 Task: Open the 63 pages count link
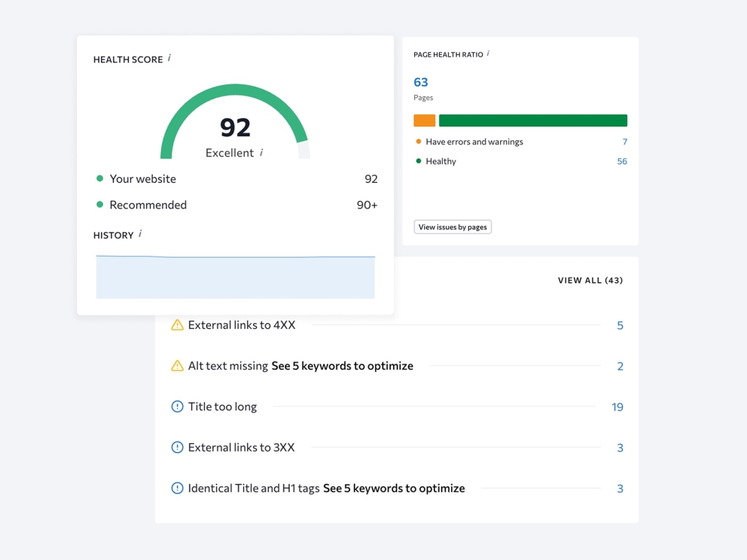(x=421, y=82)
